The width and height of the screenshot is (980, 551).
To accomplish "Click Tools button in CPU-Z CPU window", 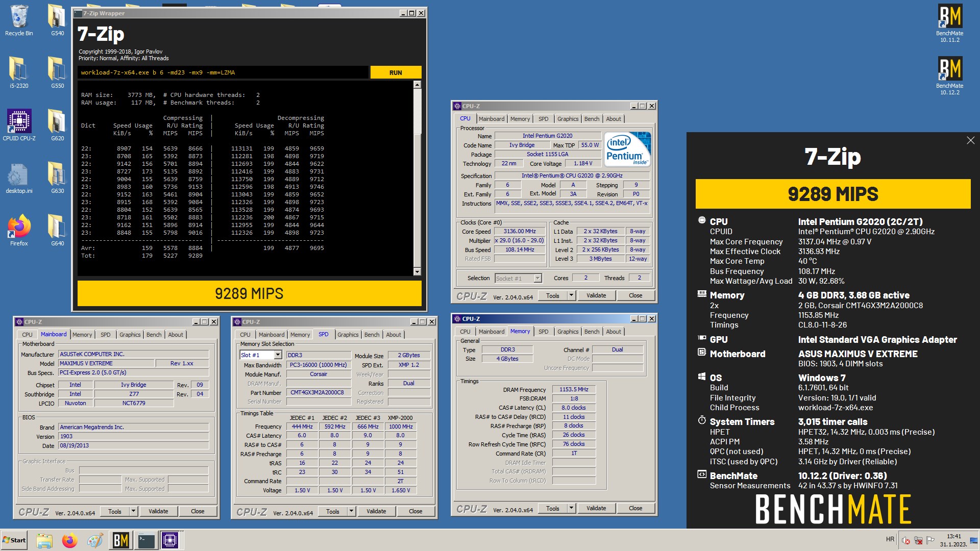I will (x=553, y=295).
